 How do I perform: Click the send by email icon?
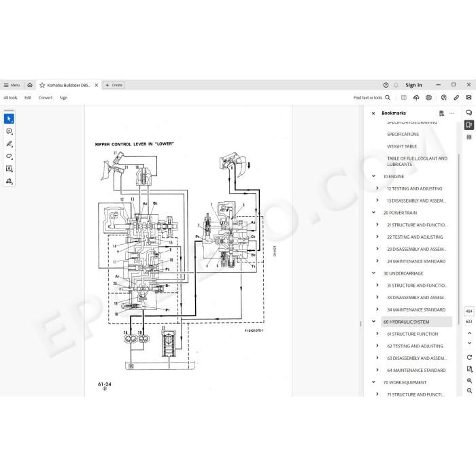(x=469, y=98)
